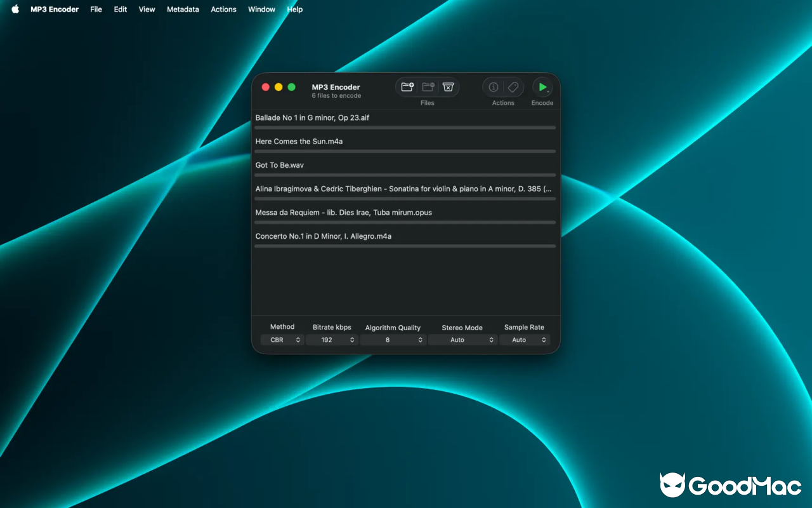Start encoding with the green play button
This screenshot has height=508, width=812.
click(542, 87)
